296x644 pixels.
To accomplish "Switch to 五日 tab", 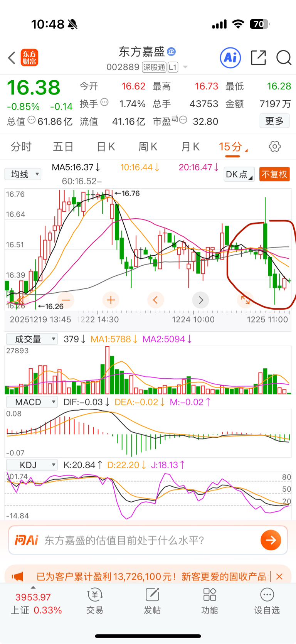I will click(63, 147).
